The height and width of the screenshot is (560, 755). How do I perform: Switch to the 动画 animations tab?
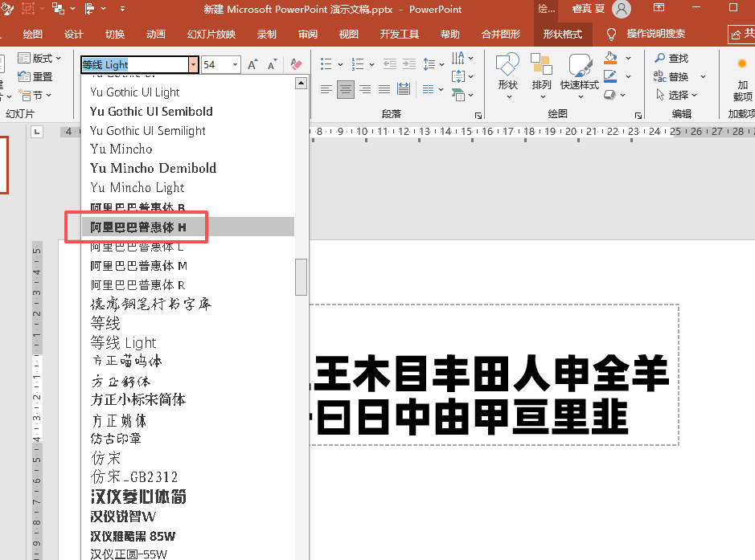pyautogui.click(x=156, y=35)
